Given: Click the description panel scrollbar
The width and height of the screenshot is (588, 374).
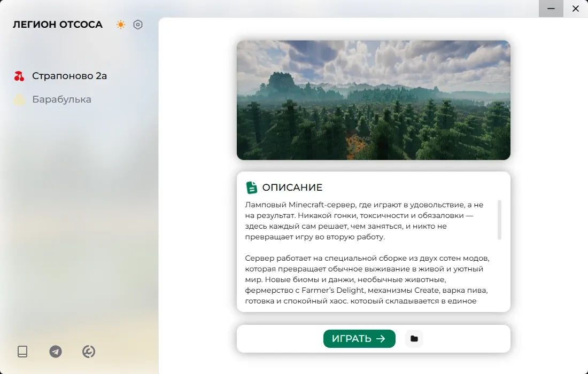Looking at the screenshot, I should (x=499, y=220).
